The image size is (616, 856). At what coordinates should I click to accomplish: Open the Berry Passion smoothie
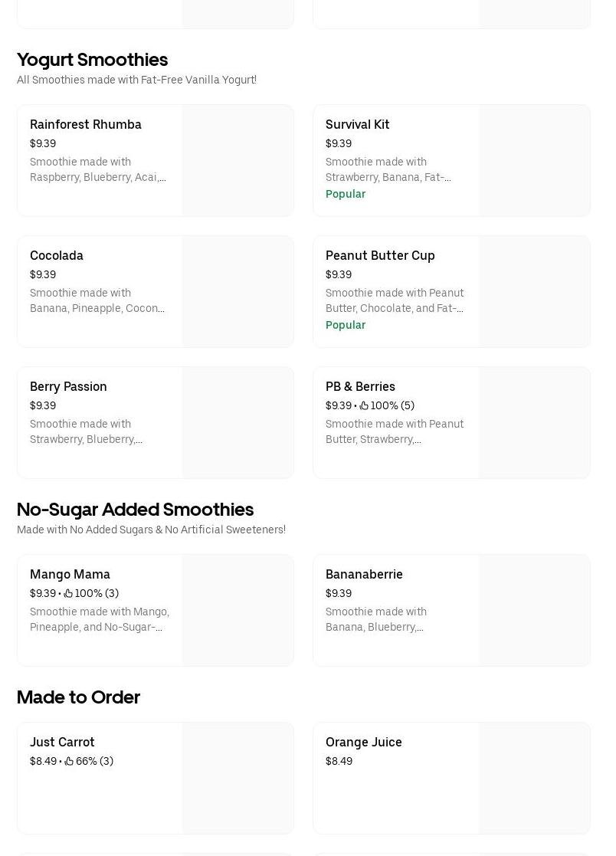tap(68, 386)
